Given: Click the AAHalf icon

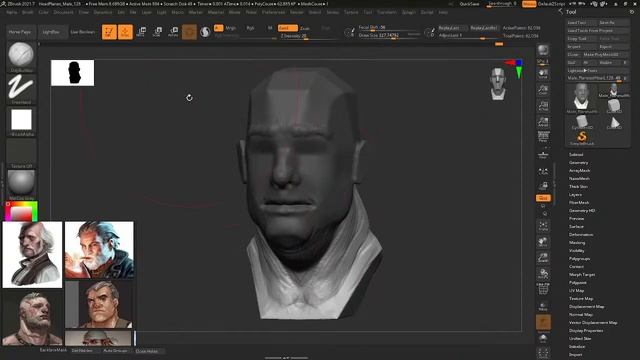Looking at the screenshot, I should [543, 122].
